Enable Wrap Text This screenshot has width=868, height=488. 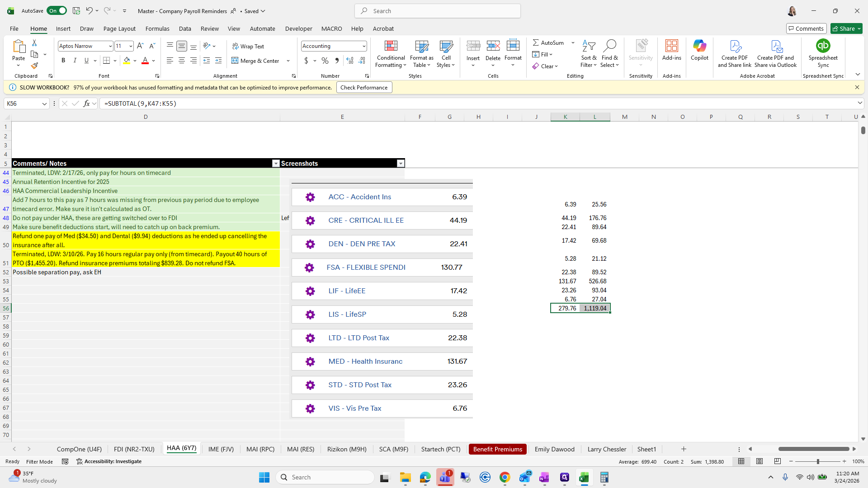(x=248, y=46)
